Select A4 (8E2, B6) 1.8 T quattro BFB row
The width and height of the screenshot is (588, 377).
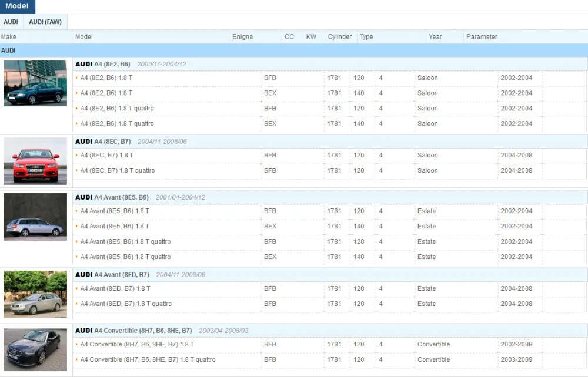point(117,109)
